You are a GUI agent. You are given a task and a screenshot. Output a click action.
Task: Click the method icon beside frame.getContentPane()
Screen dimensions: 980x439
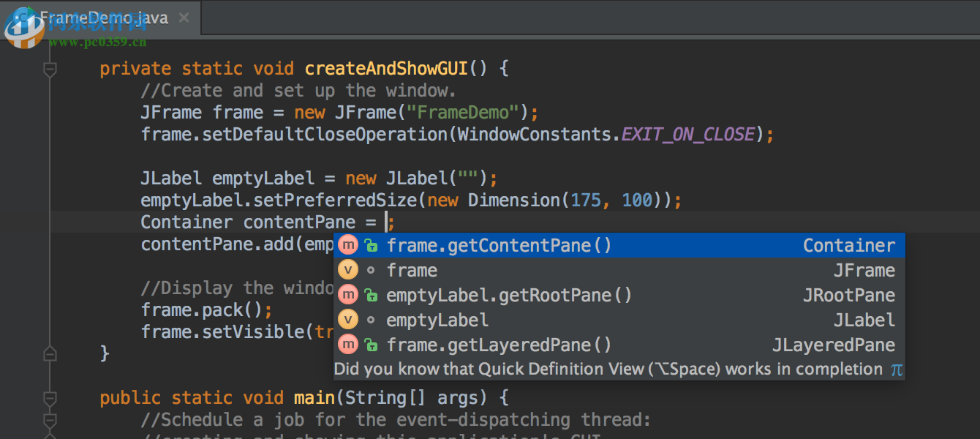(x=348, y=245)
